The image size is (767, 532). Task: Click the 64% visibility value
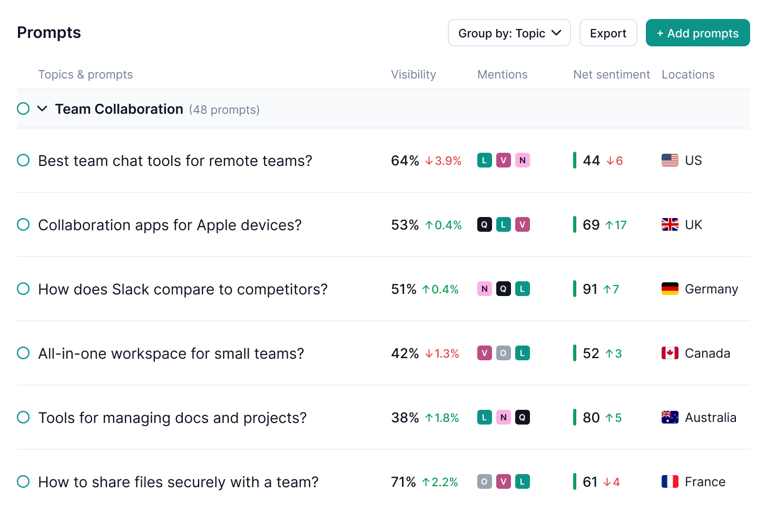(405, 161)
